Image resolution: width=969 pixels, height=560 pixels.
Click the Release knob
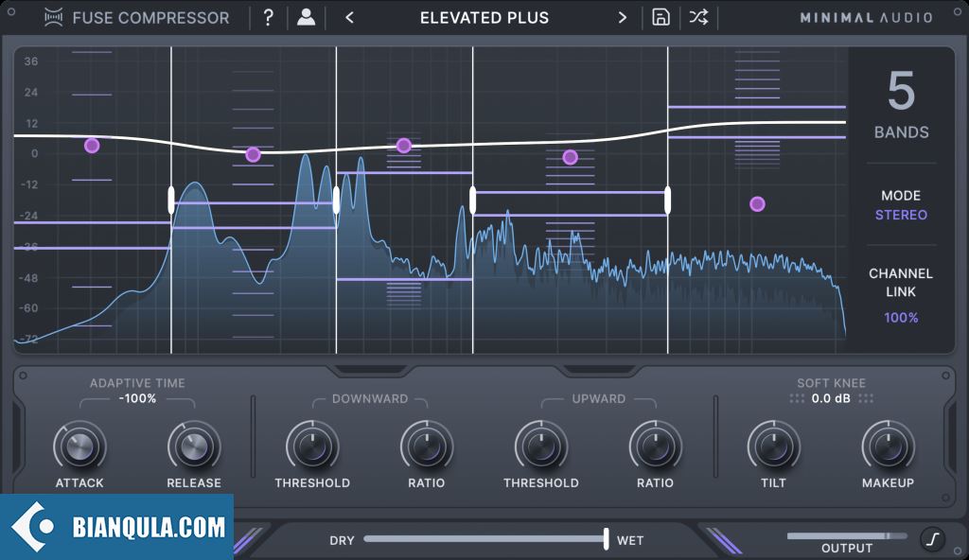[194, 446]
